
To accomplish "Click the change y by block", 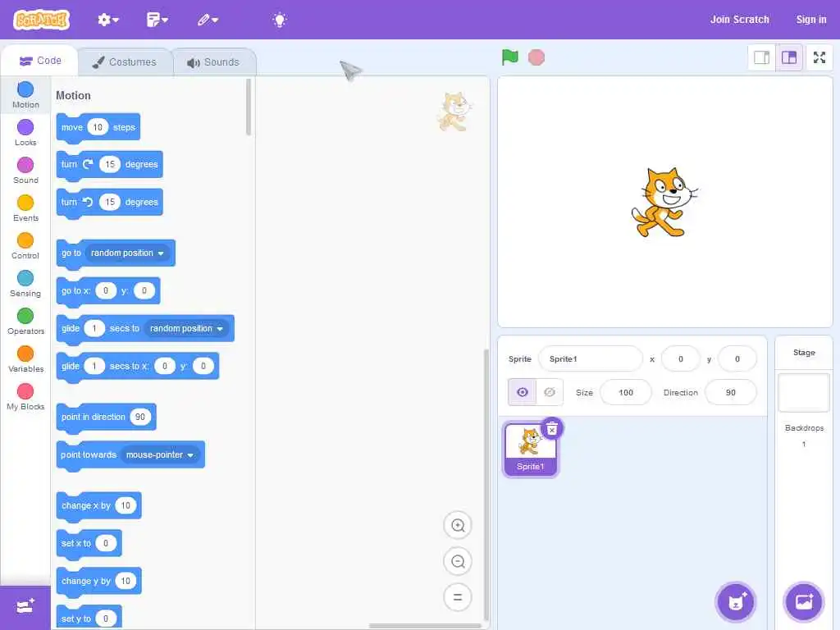I will pyautogui.click(x=98, y=582).
